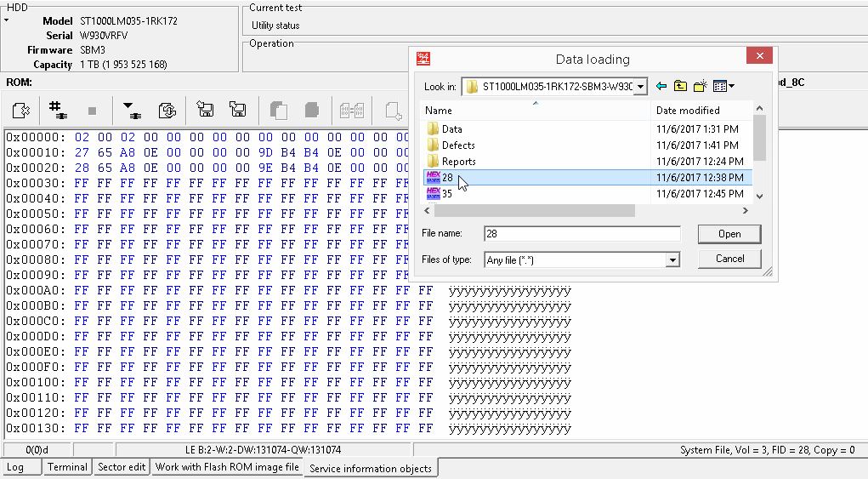The width and height of the screenshot is (868, 479).
Task: Switch to the Terminal tab
Action: click(67, 467)
